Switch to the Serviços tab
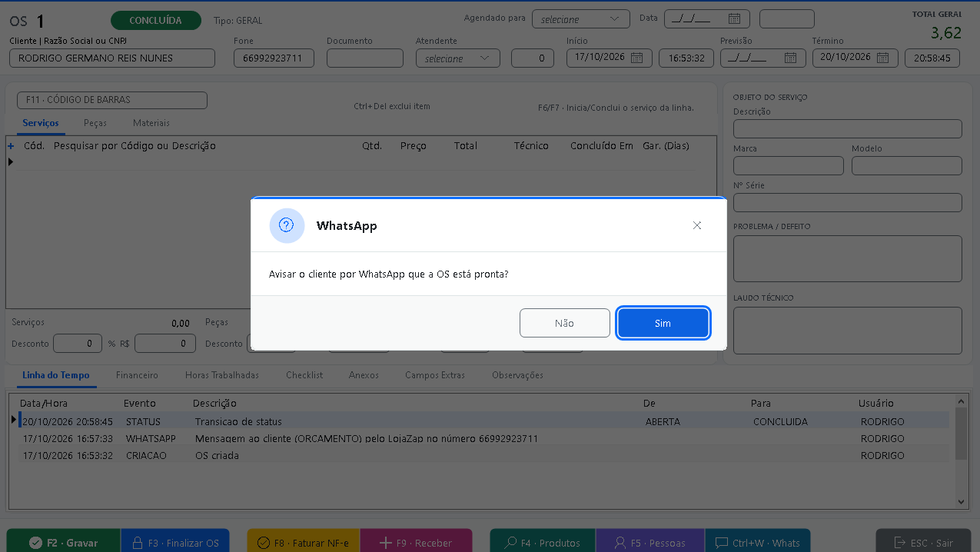The image size is (980, 552). coord(41,123)
